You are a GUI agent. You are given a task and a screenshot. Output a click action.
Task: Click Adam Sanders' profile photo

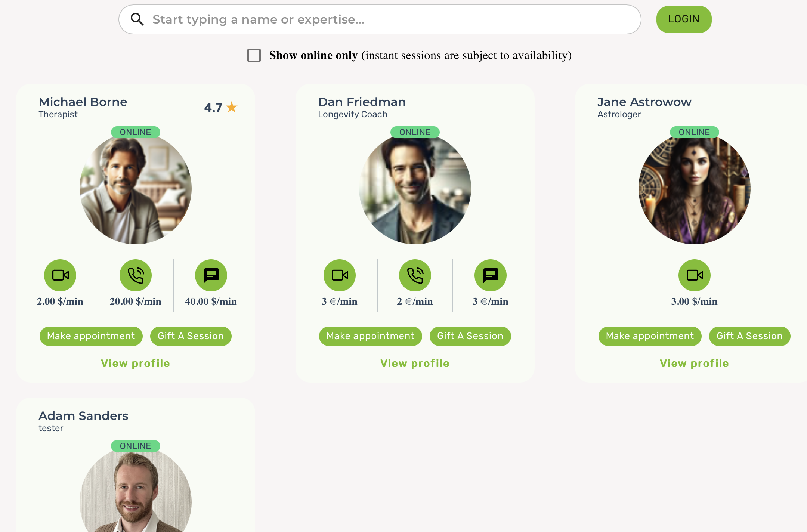136,493
